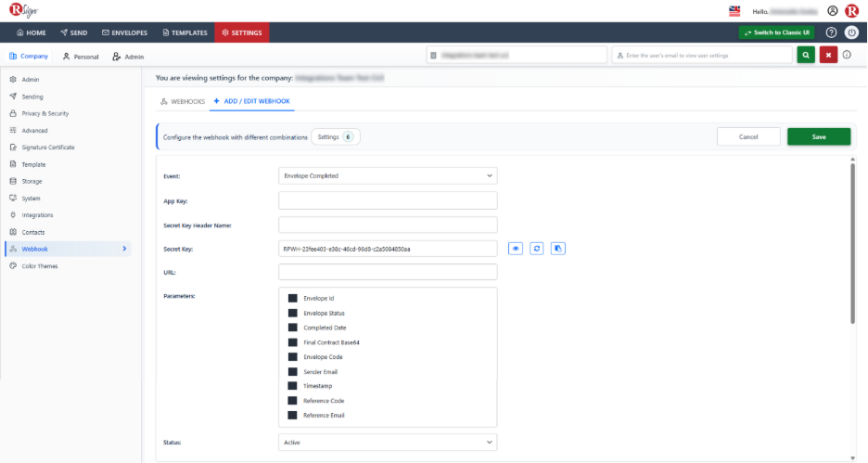This screenshot has height=463, width=868.
Task: Click the RSign logo
Action: [23, 10]
